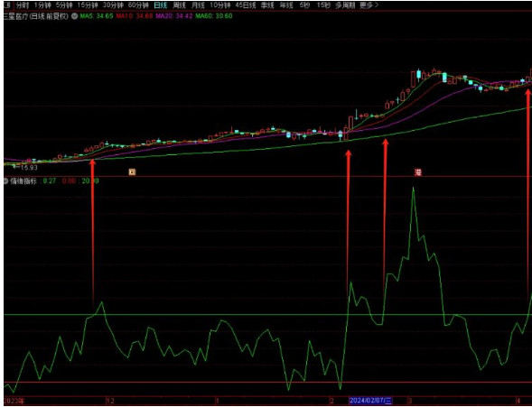Click the square icon at top-left corner
This screenshot has width=532, height=407.
[x=7, y=5]
